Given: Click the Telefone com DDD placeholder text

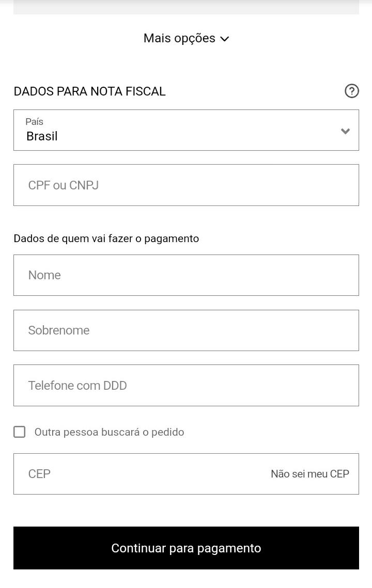Looking at the screenshot, I should point(77,386).
